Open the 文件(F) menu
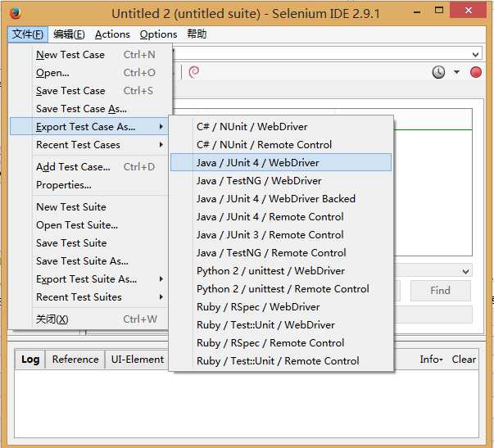The image size is (494, 448). coord(28,34)
